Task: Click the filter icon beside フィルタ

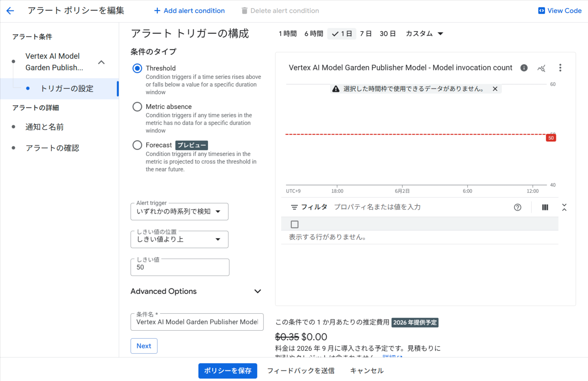Action: click(x=294, y=207)
